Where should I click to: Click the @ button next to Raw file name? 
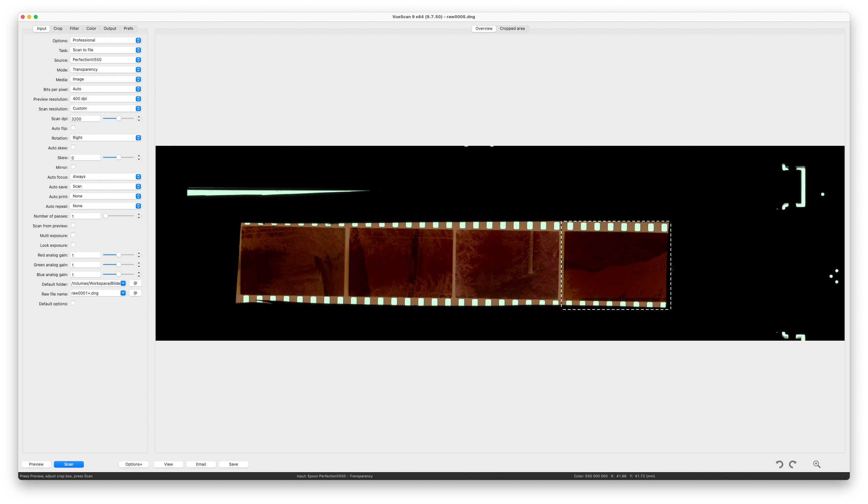pos(135,293)
